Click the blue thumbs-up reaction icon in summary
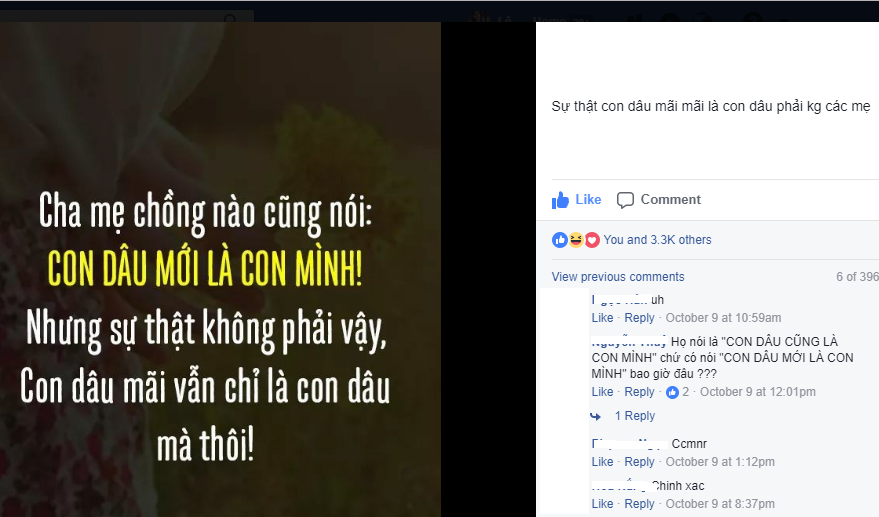The width and height of the screenshot is (879, 517). pyautogui.click(x=559, y=240)
